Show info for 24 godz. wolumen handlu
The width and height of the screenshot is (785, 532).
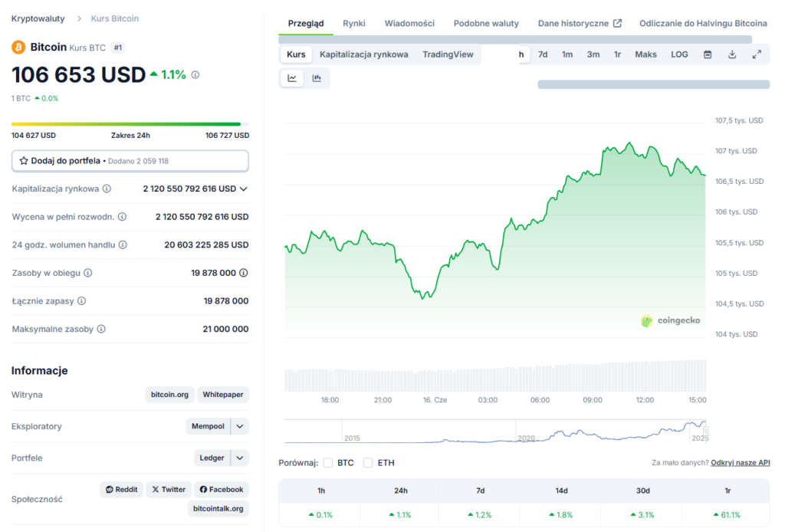click(123, 245)
